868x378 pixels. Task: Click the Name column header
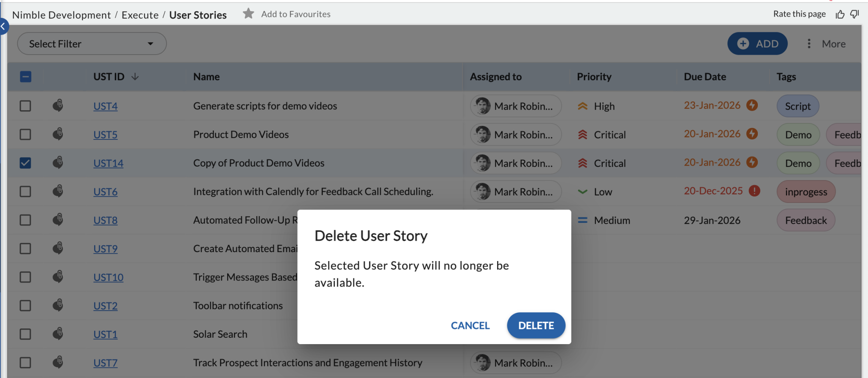(x=206, y=77)
